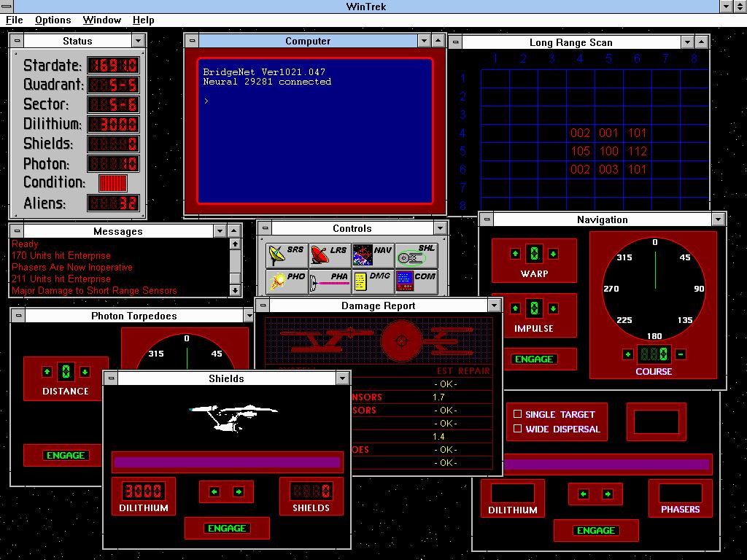Click the purple energy bar in Shields window
This screenshot has height=560, width=747.
coord(228,462)
